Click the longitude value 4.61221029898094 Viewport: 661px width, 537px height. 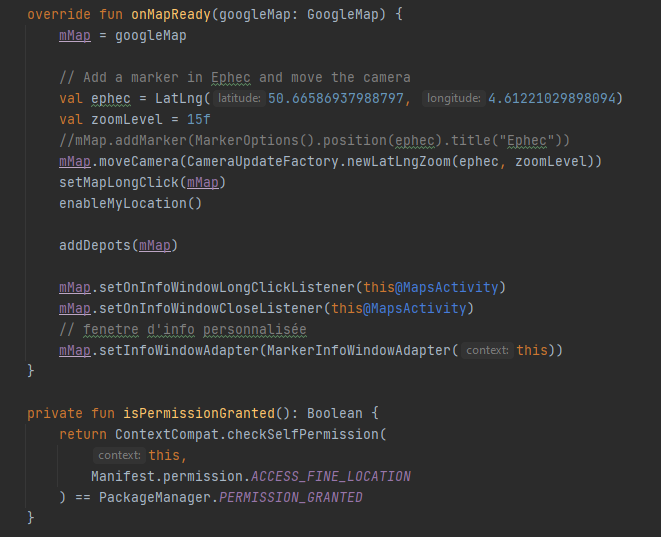552,99
